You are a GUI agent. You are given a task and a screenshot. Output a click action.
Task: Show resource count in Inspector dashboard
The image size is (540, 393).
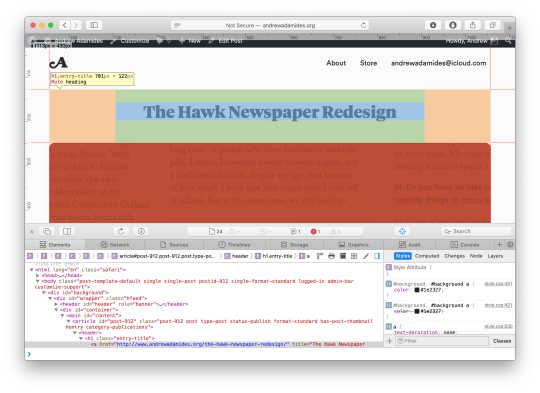click(216, 231)
